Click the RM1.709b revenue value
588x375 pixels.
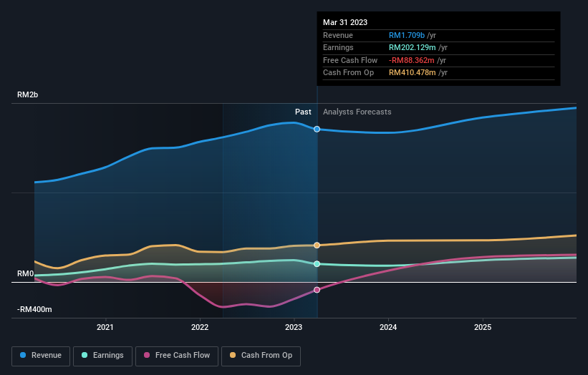(407, 35)
